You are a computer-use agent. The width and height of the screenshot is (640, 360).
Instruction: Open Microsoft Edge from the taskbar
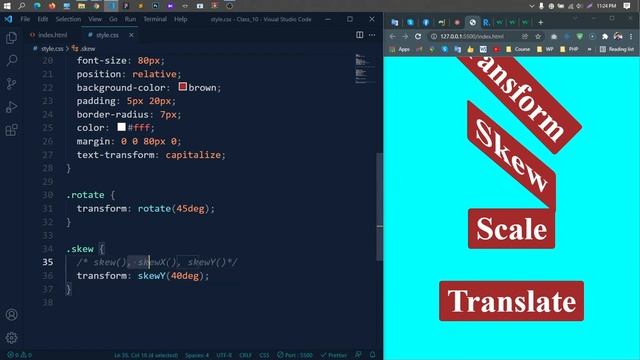click(x=37, y=6)
